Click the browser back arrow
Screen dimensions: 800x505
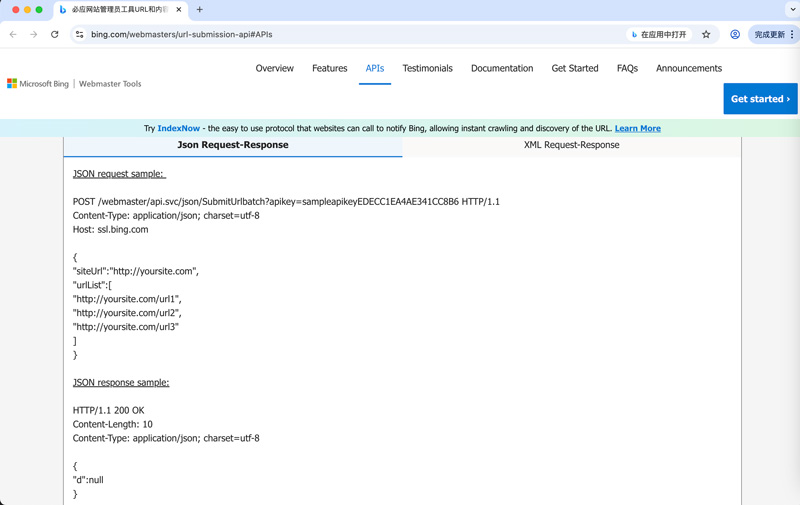[13, 34]
